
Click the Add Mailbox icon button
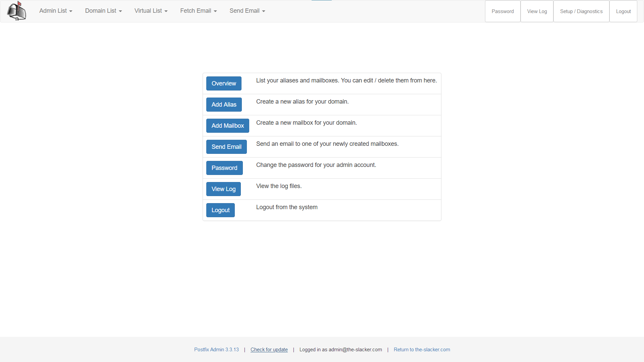click(x=228, y=126)
